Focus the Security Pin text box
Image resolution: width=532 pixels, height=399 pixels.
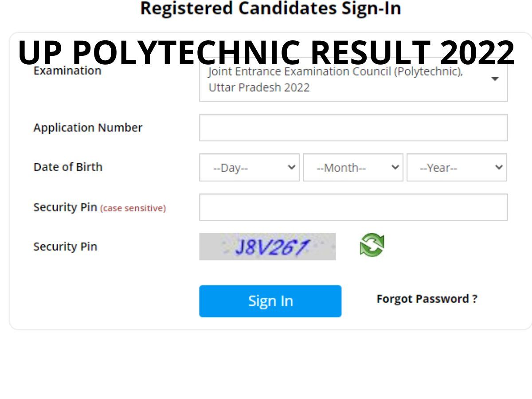point(353,207)
